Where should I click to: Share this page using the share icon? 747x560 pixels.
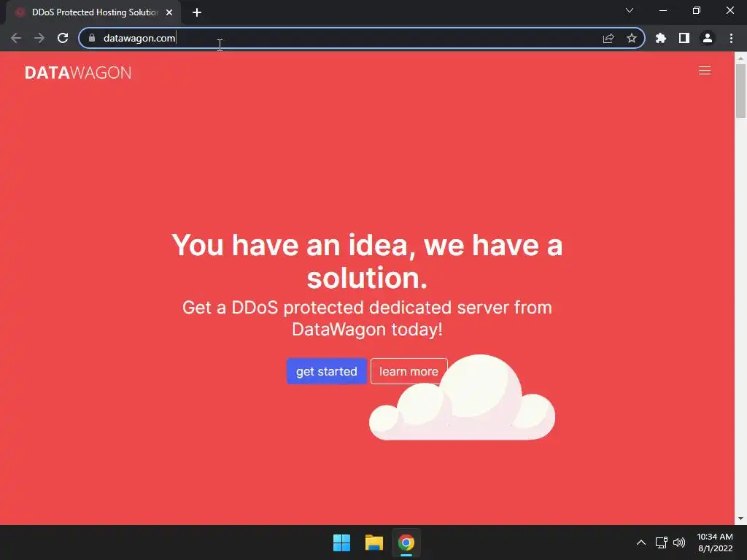click(608, 38)
